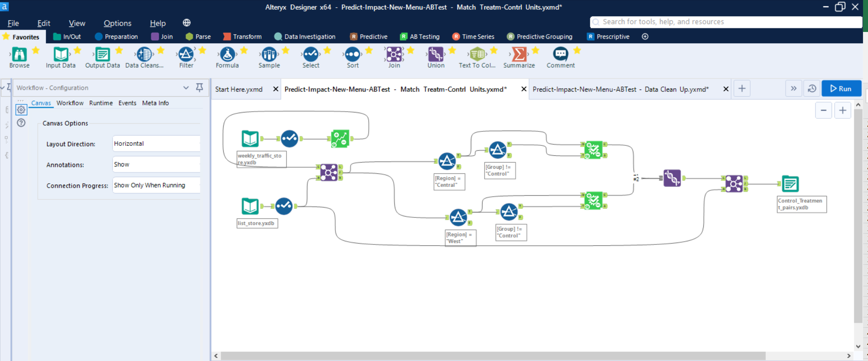
Task: Close the Data Clean Up tab
Action: [x=726, y=89]
